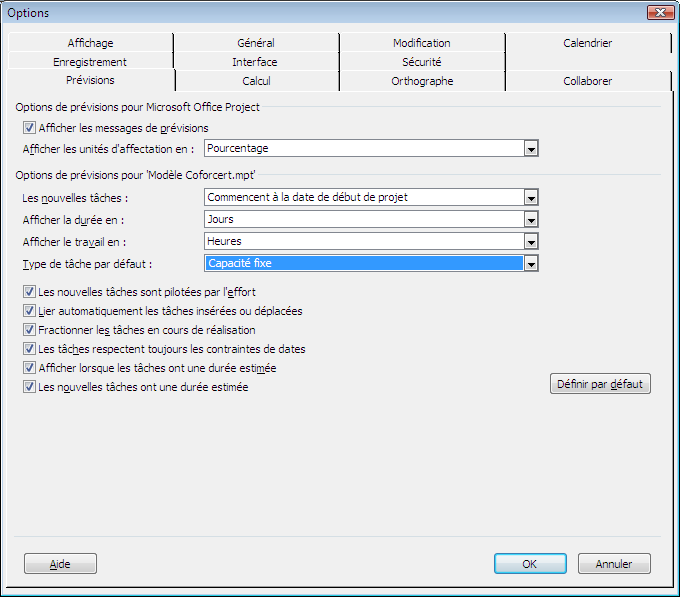
Task: Toggle 'Afficher les messages de prévisions' checkbox
Action: coord(29,128)
